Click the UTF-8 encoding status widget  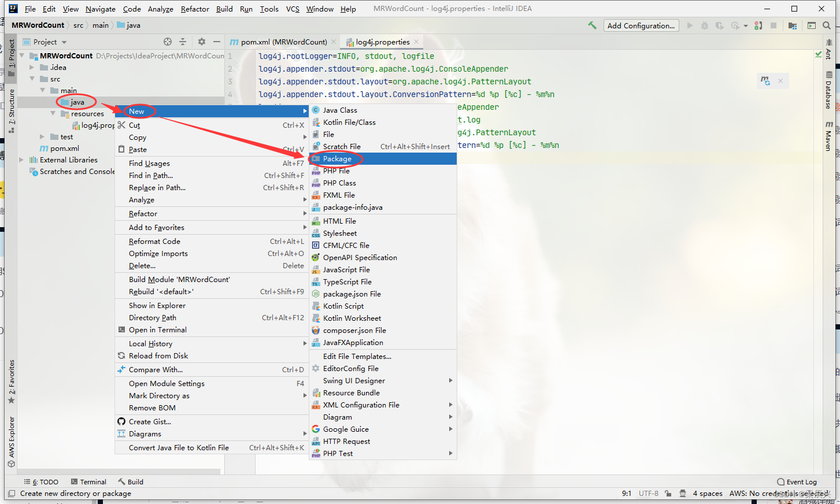coord(649,494)
